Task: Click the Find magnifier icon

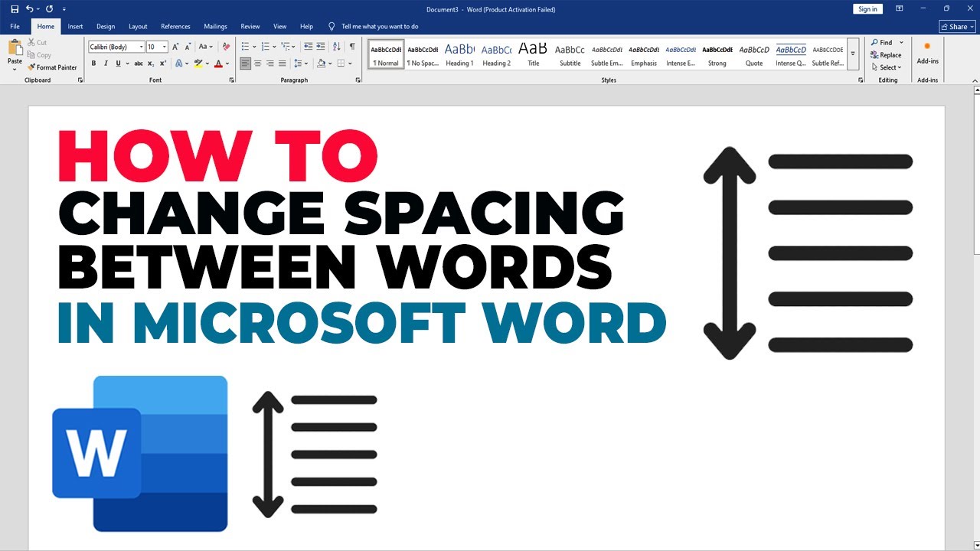Action: tap(874, 43)
